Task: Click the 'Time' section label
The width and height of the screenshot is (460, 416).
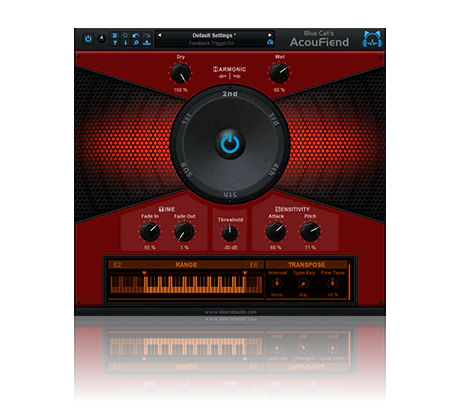Action: tap(167, 209)
